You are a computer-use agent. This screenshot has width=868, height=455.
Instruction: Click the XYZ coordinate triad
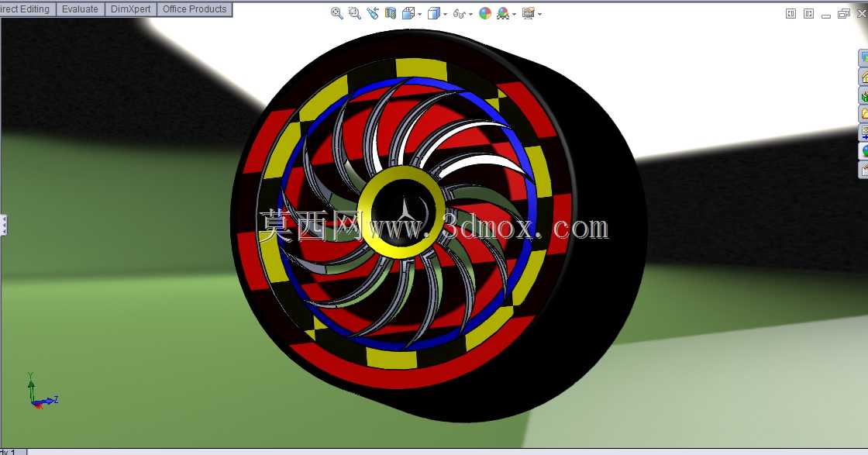pyautogui.click(x=42, y=391)
